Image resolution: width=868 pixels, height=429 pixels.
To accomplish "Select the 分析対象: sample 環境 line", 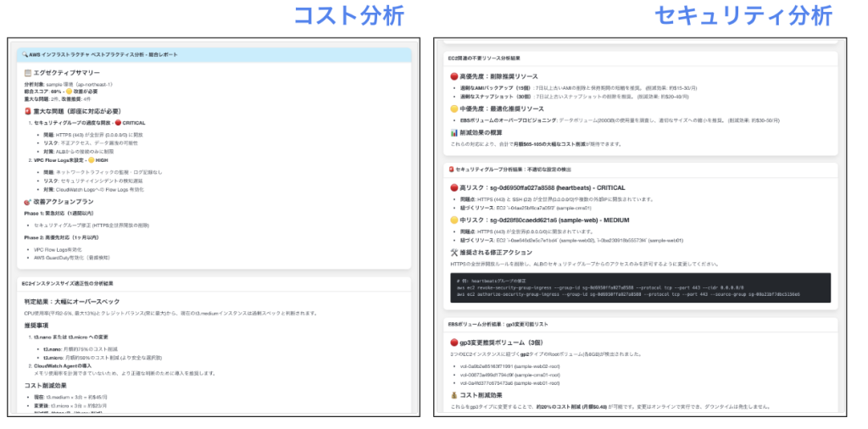I will 68,85.
